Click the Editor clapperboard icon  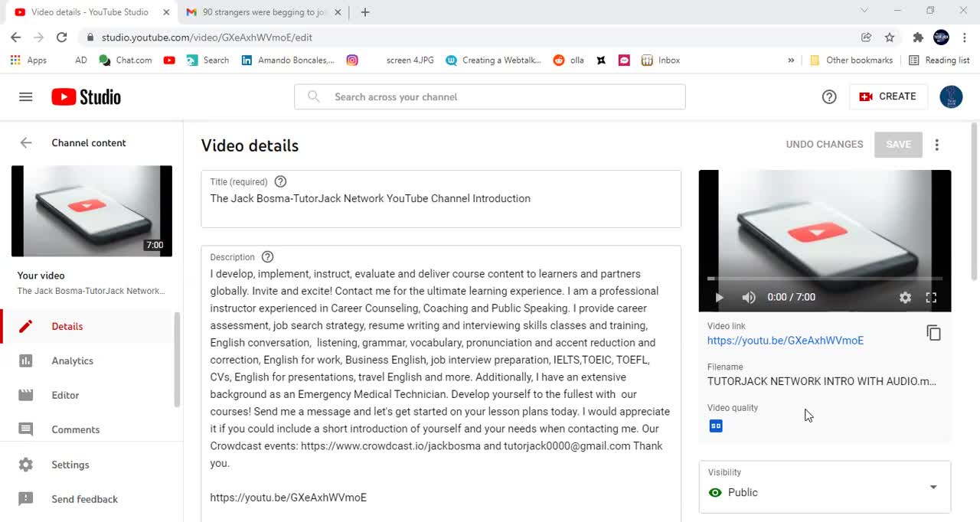point(26,395)
